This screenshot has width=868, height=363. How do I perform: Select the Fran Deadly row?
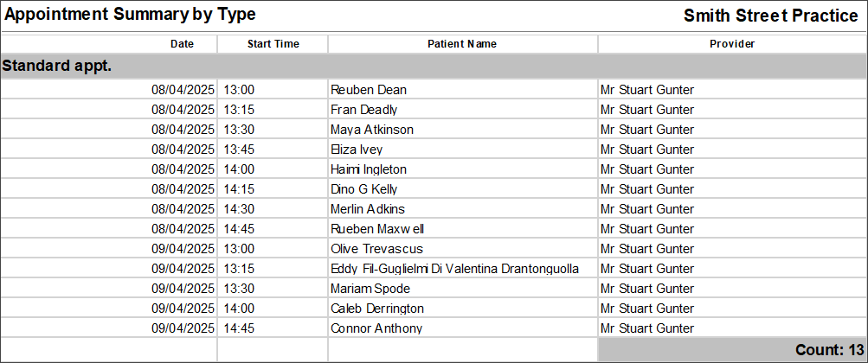pos(434,110)
